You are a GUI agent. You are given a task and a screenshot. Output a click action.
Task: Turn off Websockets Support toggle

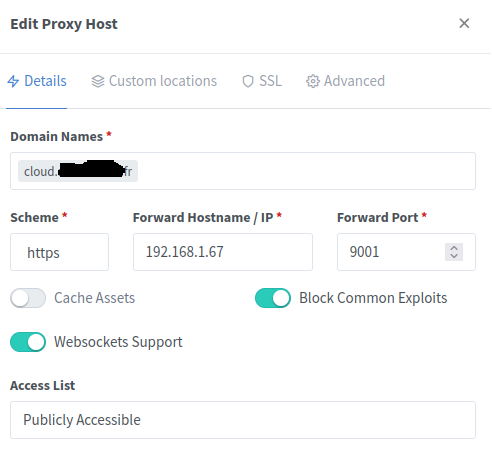[x=28, y=342]
